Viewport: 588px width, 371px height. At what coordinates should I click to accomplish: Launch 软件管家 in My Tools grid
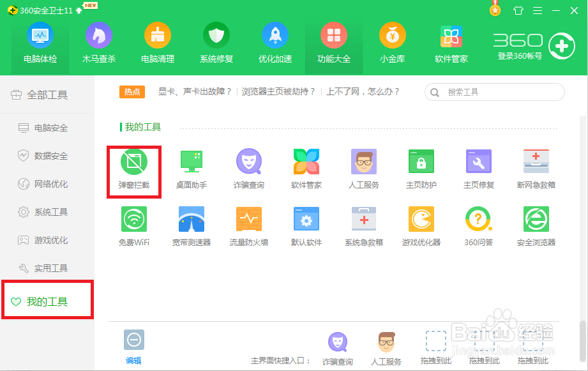pyautogui.click(x=306, y=169)
